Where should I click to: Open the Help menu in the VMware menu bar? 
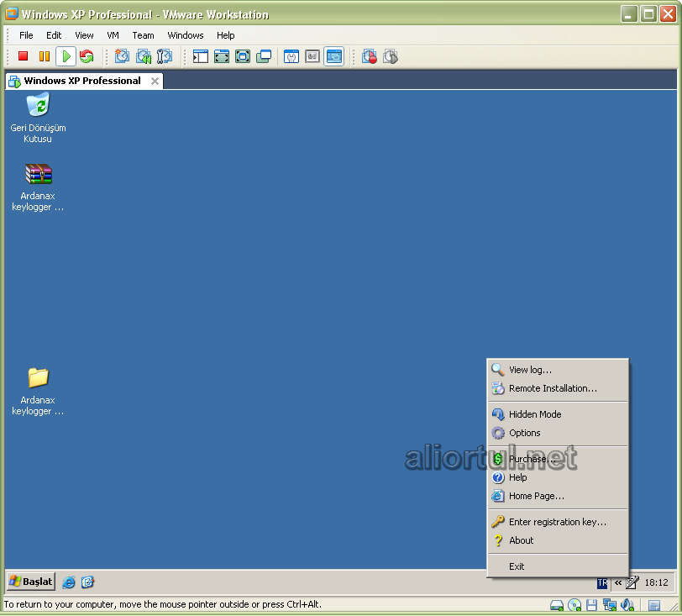pyautogui.click(x=225, y=35)
